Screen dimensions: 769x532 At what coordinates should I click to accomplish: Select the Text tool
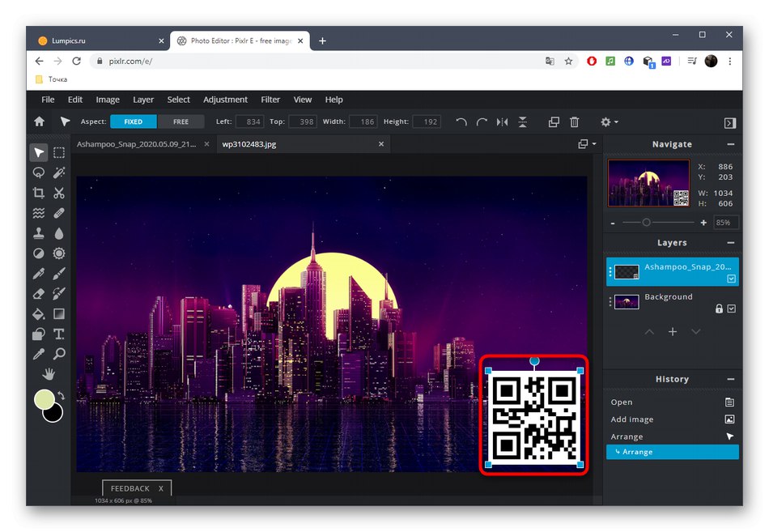coord(59,334)
